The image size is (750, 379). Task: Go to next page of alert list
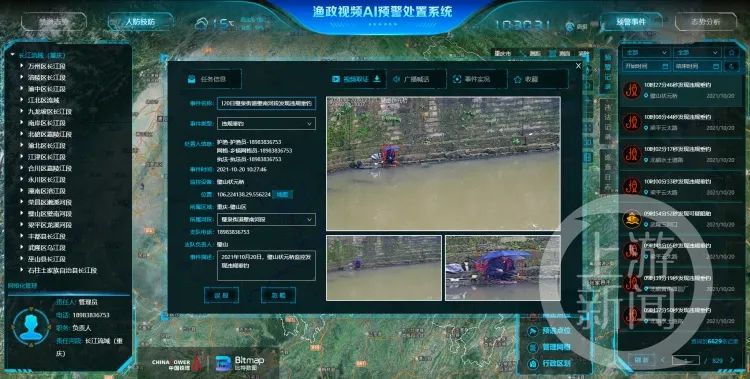[x=732, y=360]
